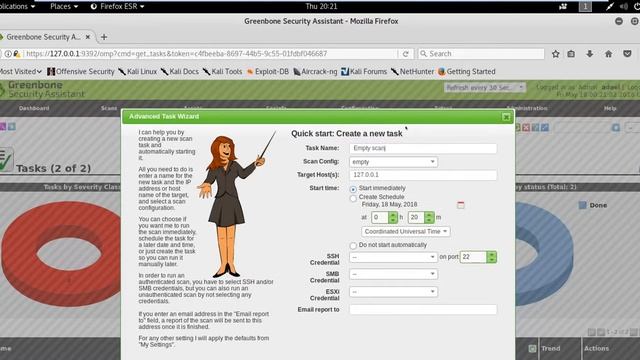Open the ESXi Credential dropdown
This screenshot has height=360, width=640.
(x=393, y=292)
